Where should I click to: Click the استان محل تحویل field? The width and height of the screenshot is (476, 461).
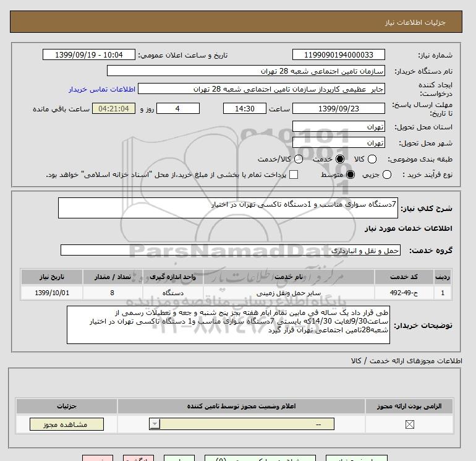click(339, 126)
